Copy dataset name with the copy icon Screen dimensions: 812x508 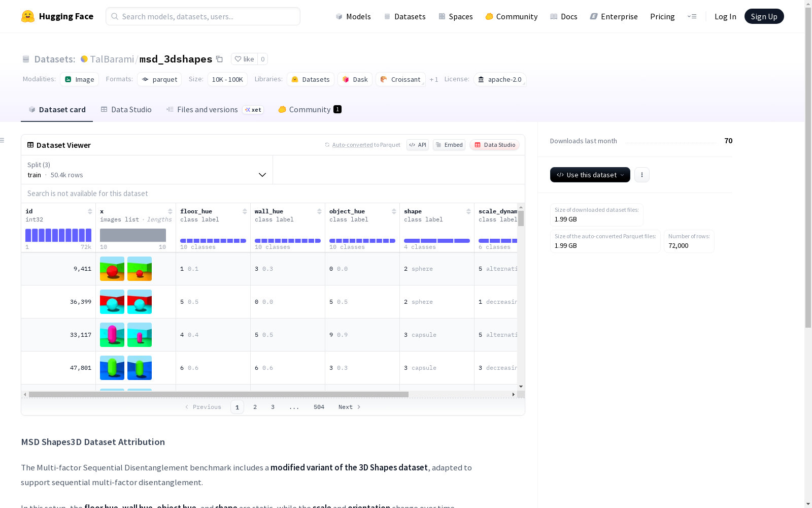tap(219, 59)
